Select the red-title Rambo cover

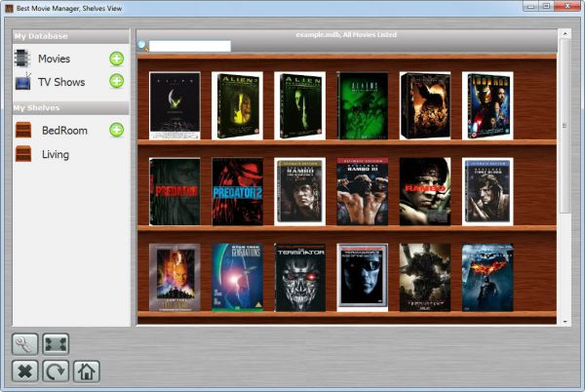pyautogui.click(x=425, y=192)
